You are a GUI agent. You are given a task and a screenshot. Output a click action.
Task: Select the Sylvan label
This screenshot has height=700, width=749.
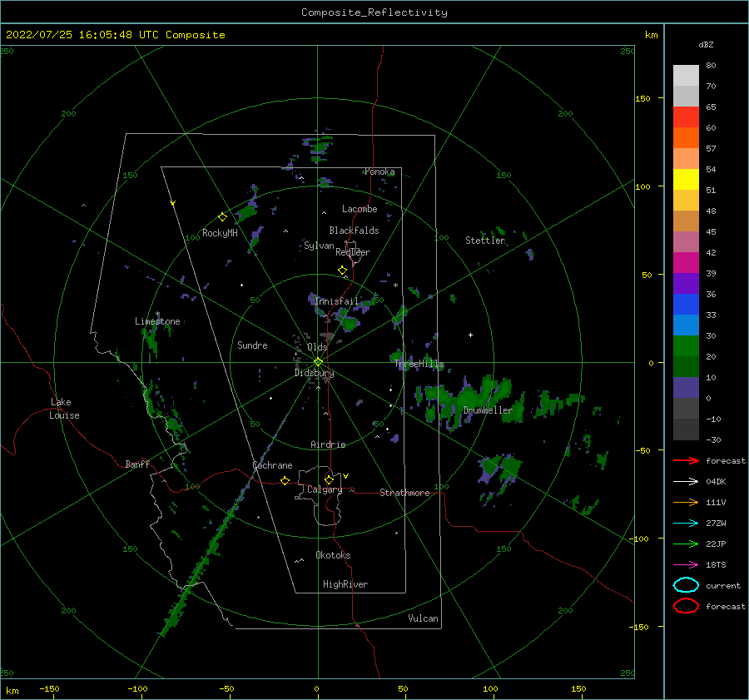pyautogui.click(x=319, y=246)
